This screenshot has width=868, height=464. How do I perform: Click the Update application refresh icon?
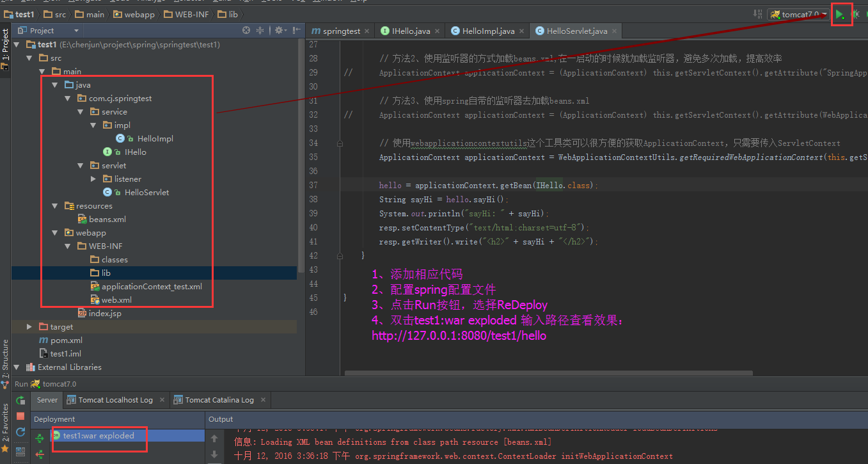pos(20,432)
